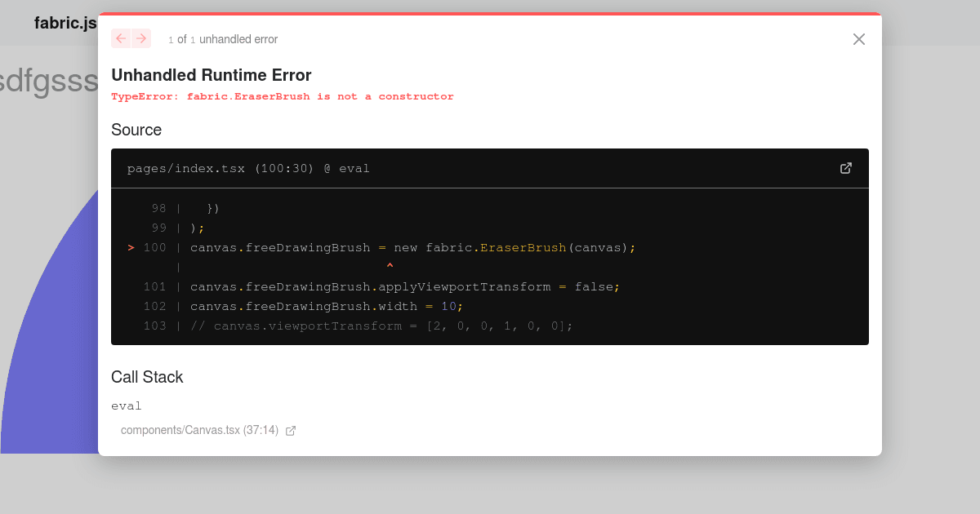Click the Call Stack section heading

click(x=147, y=377)
